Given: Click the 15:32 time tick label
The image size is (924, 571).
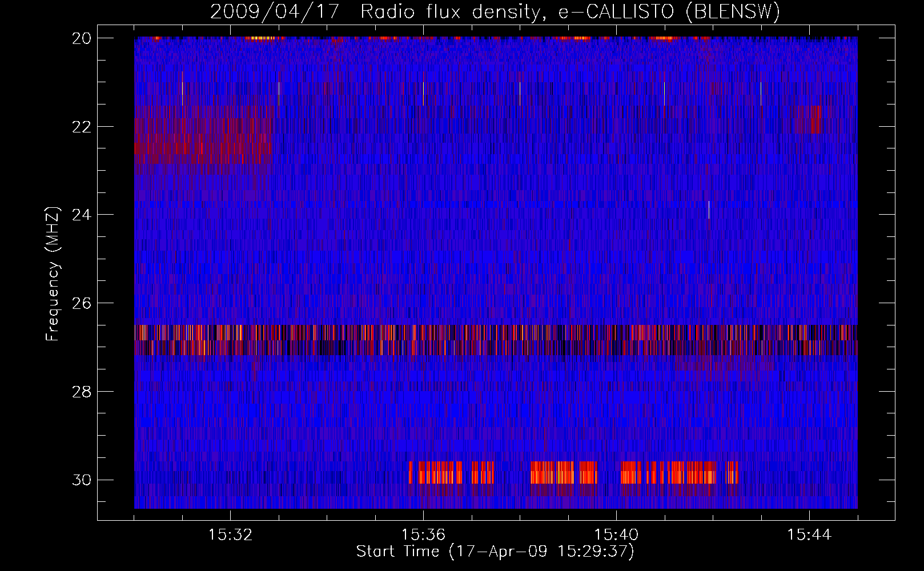Looking at the screenshot, I should pyautogui.click(x=230, y=535).
